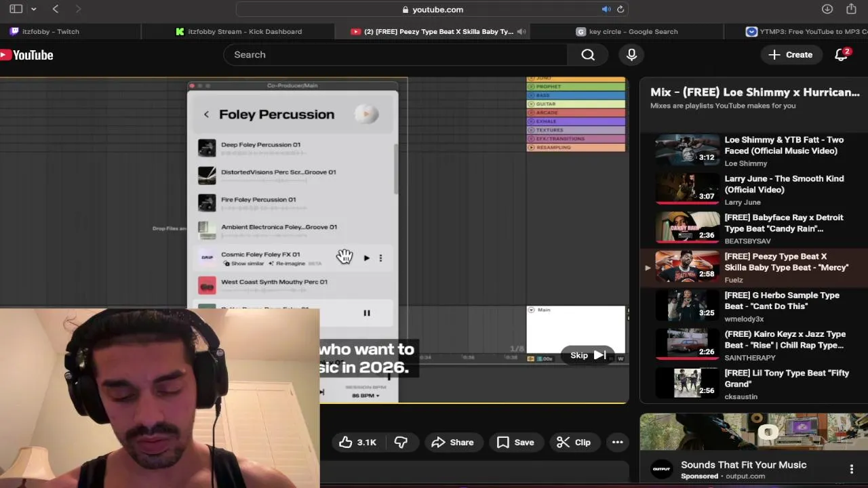Expand the RESAMPLING track group
Viewport: 868px width, 488px height.
click(532, 147)
